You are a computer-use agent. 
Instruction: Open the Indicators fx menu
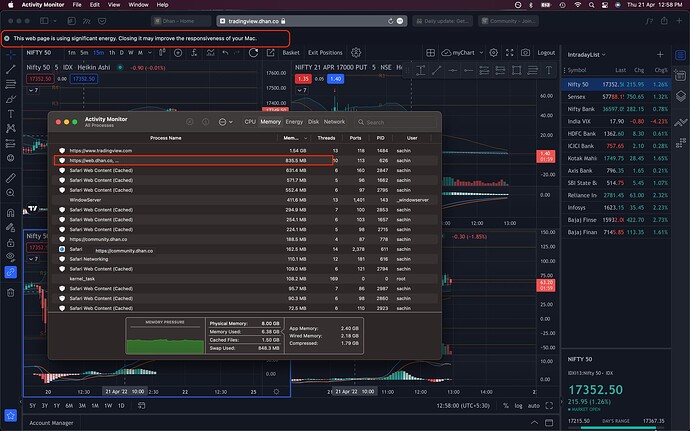point(194,53)
